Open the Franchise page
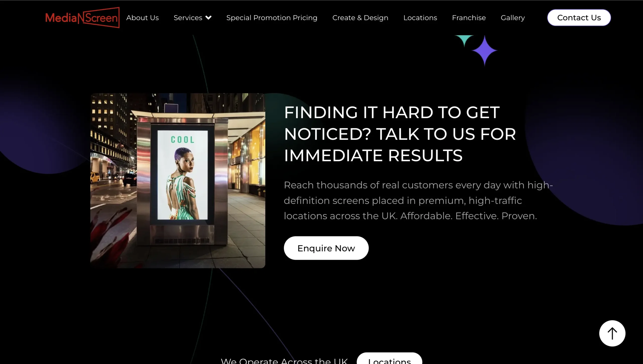Image resolution: width=643 pixels, height=364 pixels. click(469, 18)
